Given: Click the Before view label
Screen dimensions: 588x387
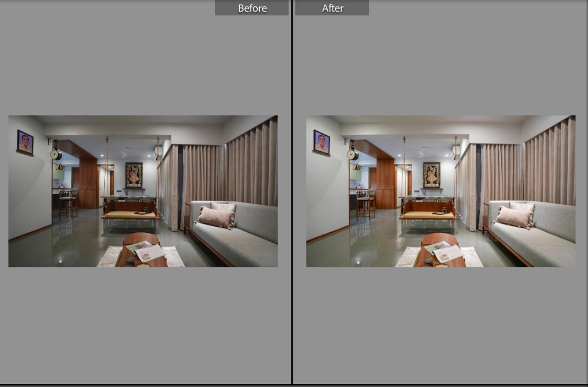Looking at the screenshot, I should pyautogui.click(x=252, y=8).
